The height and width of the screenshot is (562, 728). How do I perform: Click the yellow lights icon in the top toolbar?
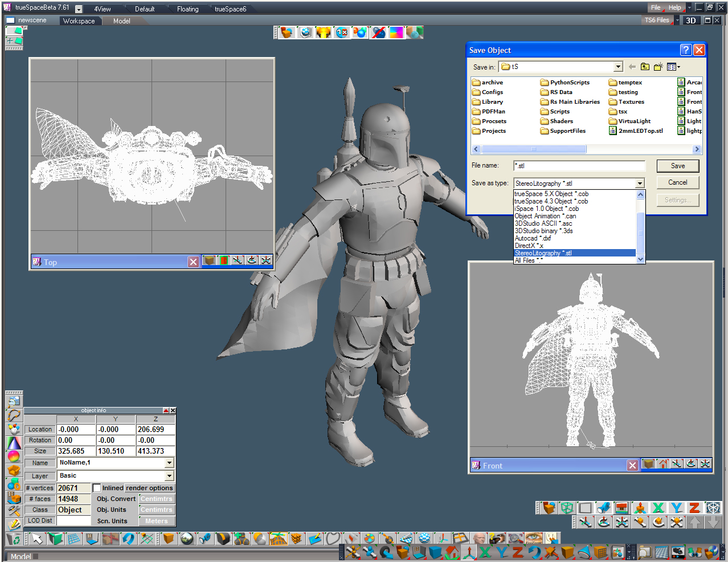pyautogui.click(x=324, y=32)
